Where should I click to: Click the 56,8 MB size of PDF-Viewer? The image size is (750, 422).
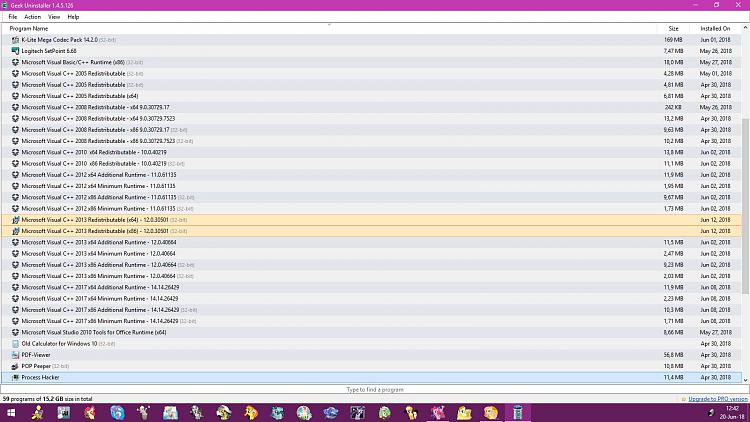pyautogui.click(x=673, y=355)
